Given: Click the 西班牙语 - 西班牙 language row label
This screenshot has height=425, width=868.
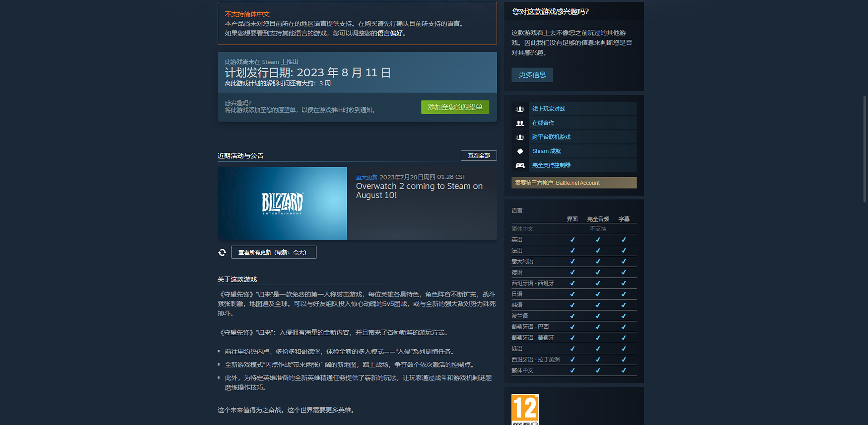Looking at the screenshot, I should tap(533, 283).
